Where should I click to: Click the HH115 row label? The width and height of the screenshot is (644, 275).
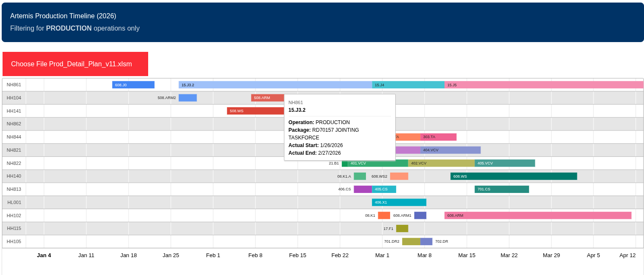14,228
